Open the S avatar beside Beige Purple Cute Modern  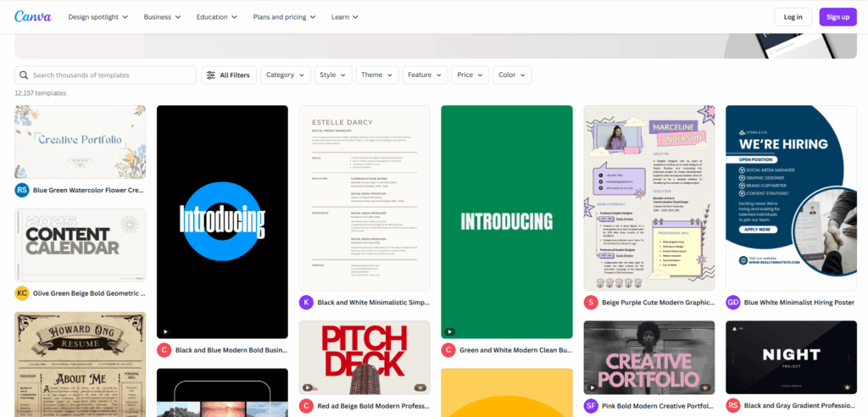[x=591, y=303]
